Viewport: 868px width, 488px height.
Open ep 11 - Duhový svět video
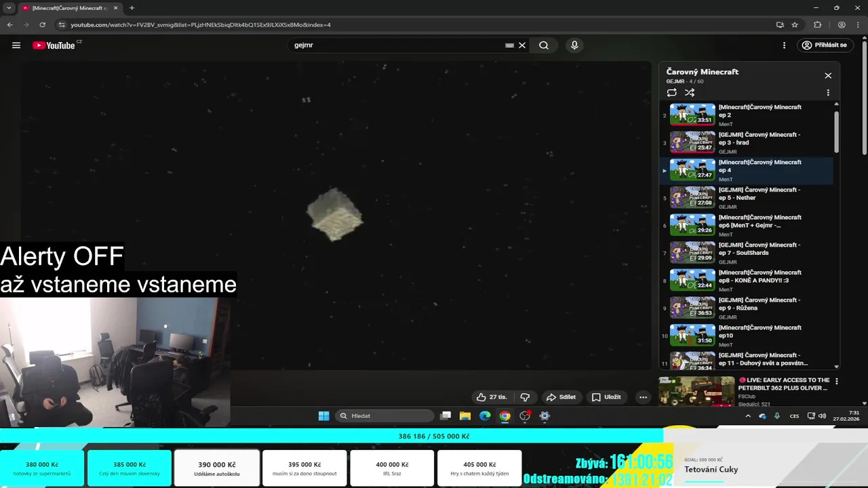746,361
